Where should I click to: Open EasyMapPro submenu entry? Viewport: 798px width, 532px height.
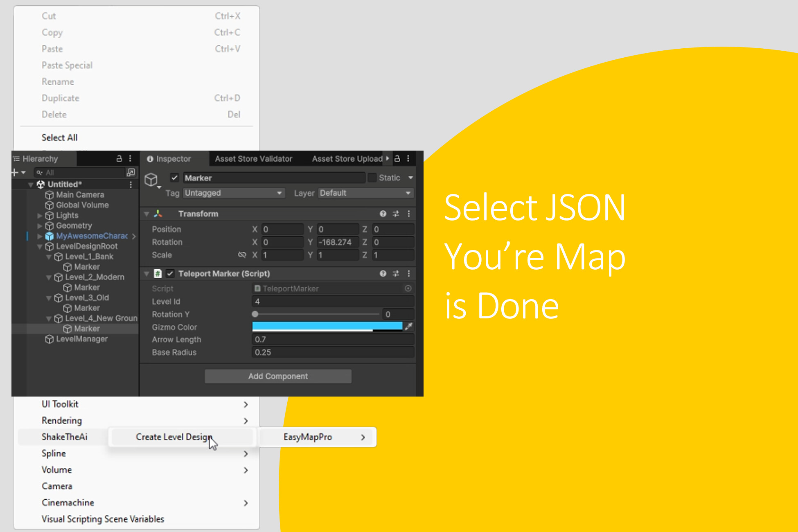308,437
